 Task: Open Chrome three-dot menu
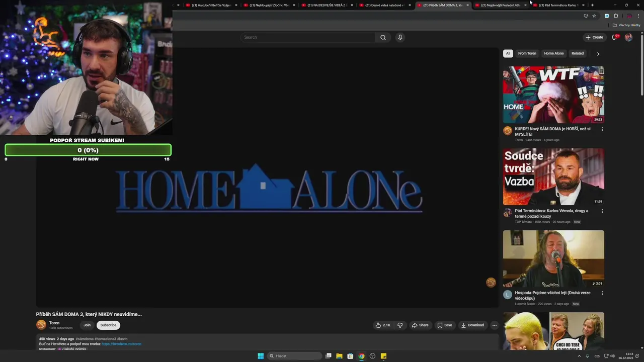point(638,16)
